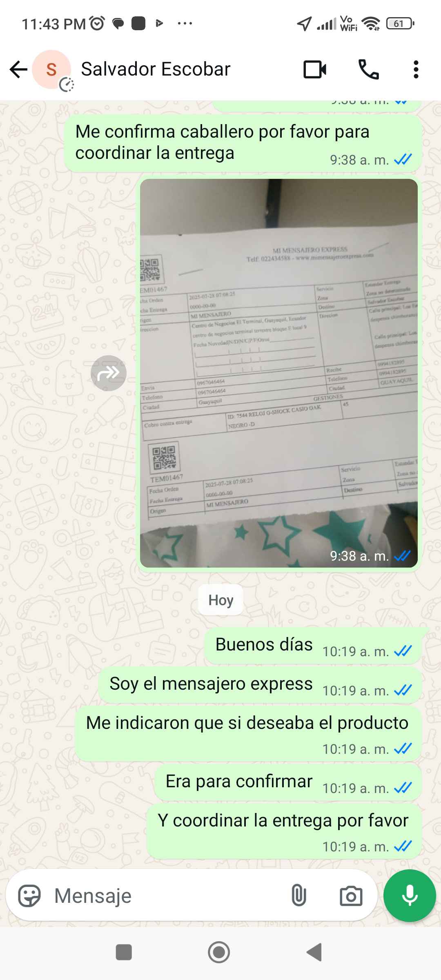Start a voice call with the contact

click(x=368, y=69)
